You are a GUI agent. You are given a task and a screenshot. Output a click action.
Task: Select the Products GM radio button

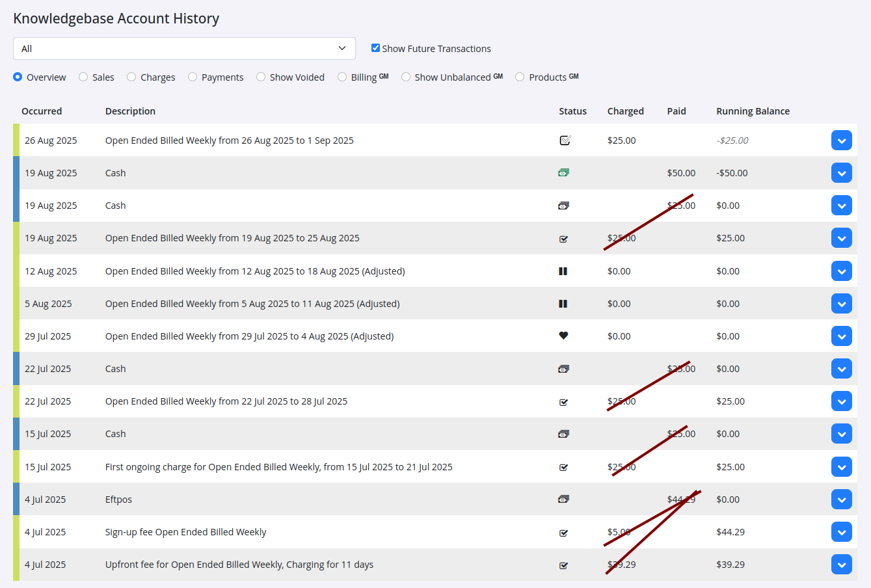pyautogui.click(x=520, y=77)
